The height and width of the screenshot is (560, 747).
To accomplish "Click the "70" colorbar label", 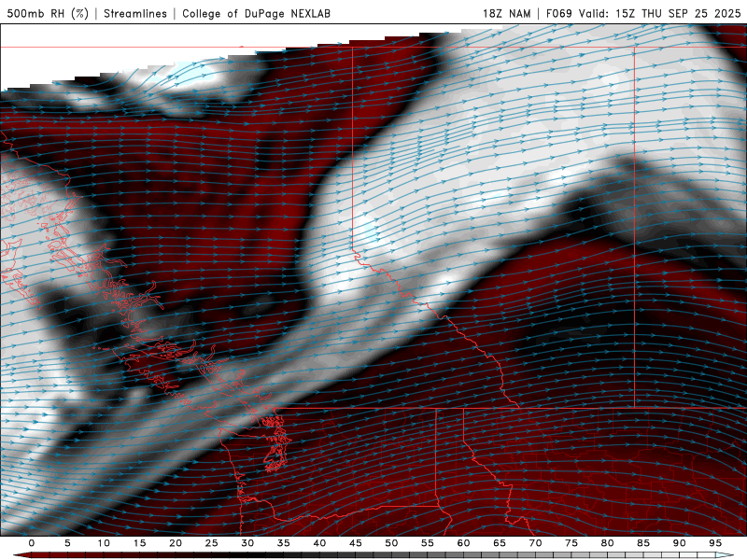I will tap(535, 543).
